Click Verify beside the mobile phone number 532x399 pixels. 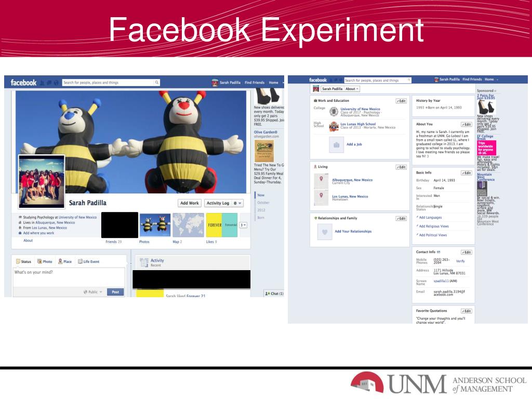[460, 261]
